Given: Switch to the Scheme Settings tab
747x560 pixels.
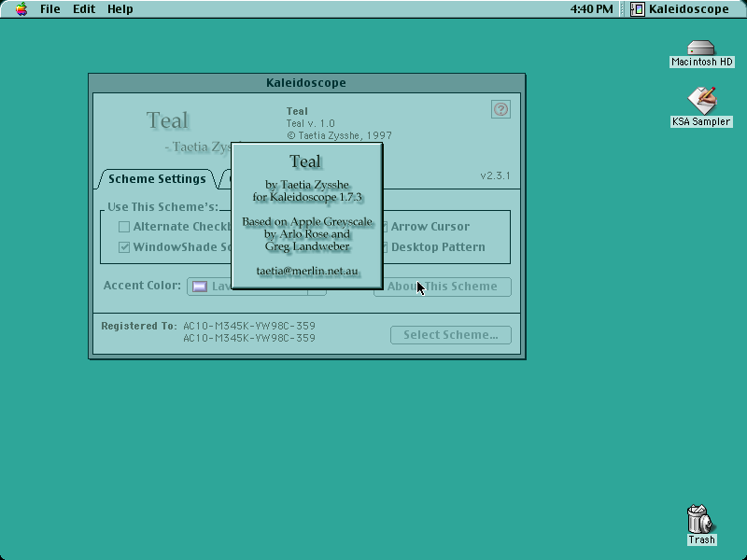Looking at the screenshot, I should 157,179.
